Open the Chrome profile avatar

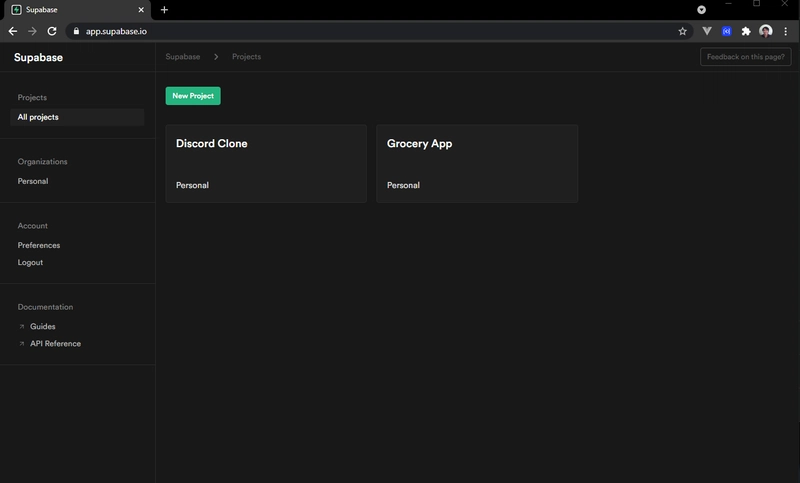[765, 31]
